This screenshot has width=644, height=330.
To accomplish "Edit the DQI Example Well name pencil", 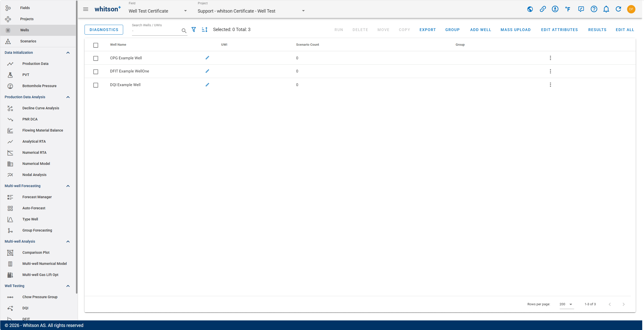I will coord(207,85).
